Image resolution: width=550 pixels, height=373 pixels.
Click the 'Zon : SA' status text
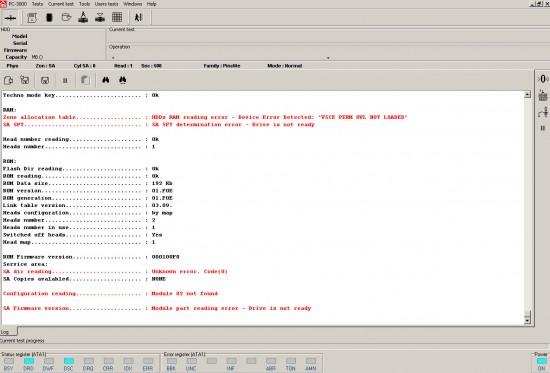pyautogui.click(x=45, y=66)
